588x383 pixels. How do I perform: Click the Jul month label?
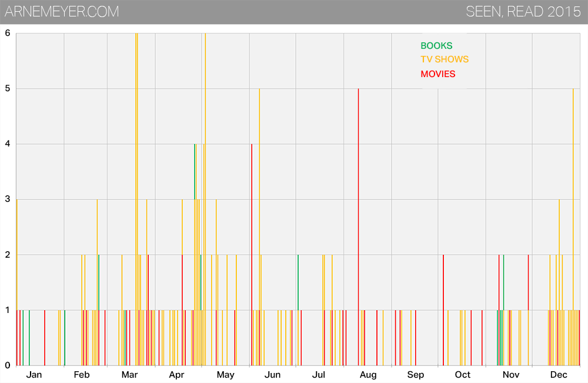318,374
